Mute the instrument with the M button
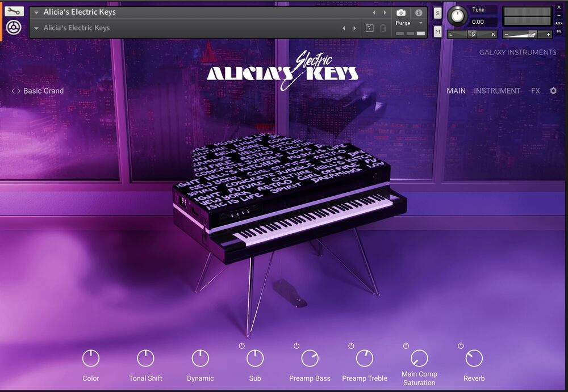This screenshot has height=392, width=568. pos(437,31)
